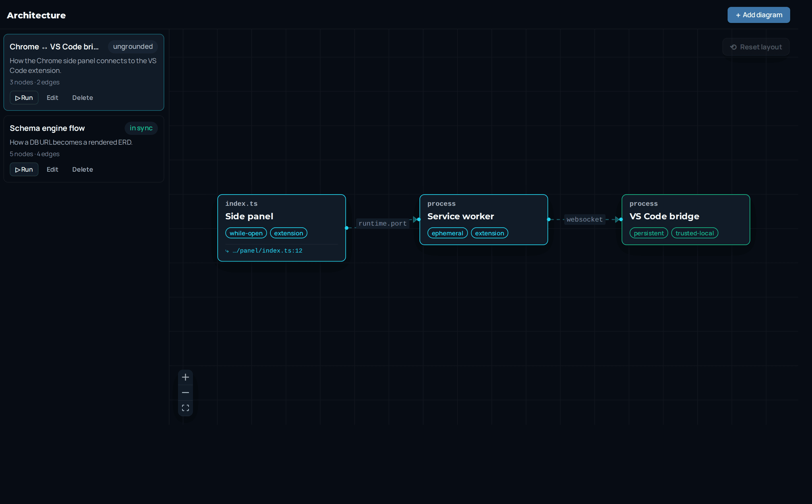
Task: Click the Side panel output connector handle
Action: tap(347, 228)
